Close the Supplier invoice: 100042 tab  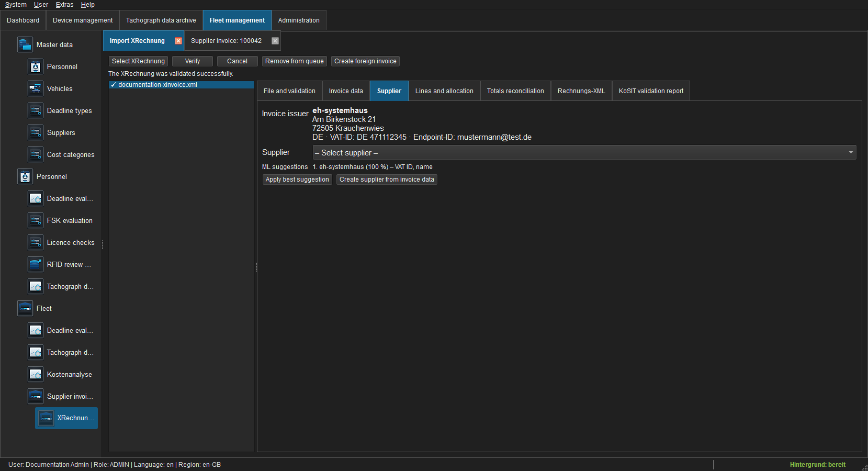[275, 41]
